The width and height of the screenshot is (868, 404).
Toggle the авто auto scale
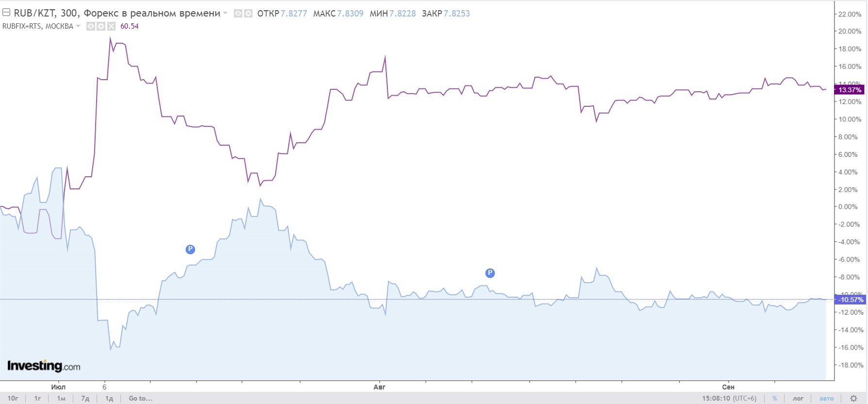coord(827,398)
